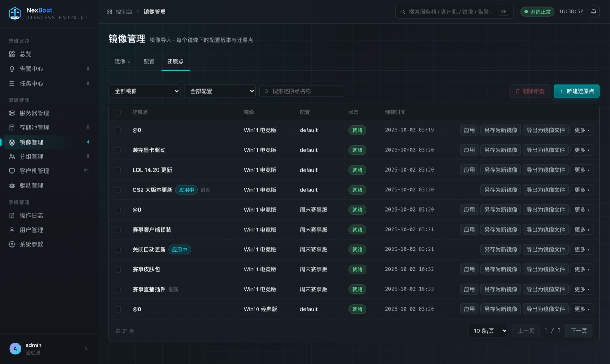
Task: Click 应用 for 装完显卡驱动 row
Action: [x=469, y=150]
